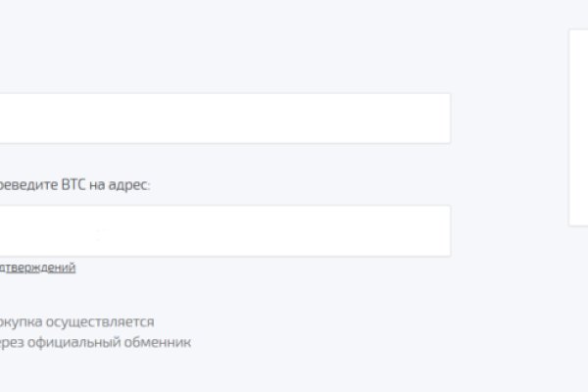
Task: Click the "переведите BTC на адрес:" label
Action: [74, 184]
